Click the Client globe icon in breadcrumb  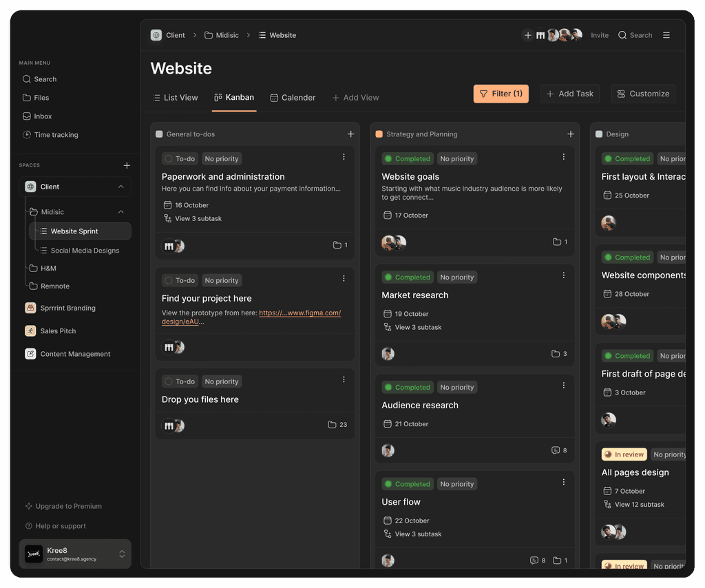tap(156, 35)
